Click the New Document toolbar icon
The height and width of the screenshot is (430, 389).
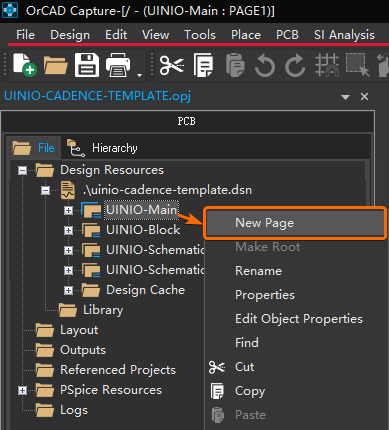25,65
